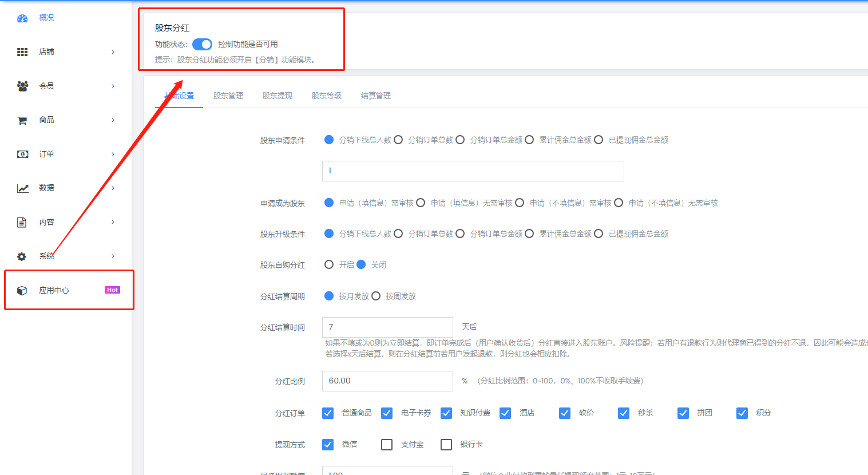Switch to the 股东等级 tab

[x=327, y=96]
